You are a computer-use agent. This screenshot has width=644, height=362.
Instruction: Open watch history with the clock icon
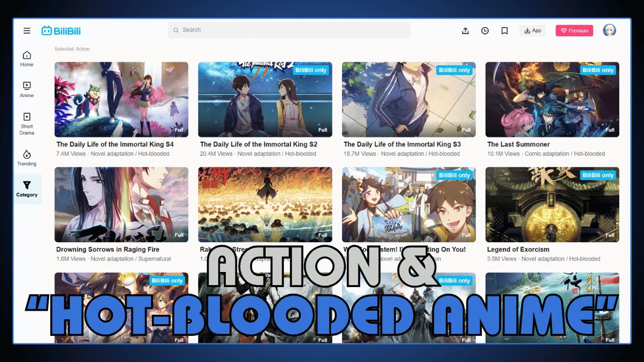coord(485,30)
